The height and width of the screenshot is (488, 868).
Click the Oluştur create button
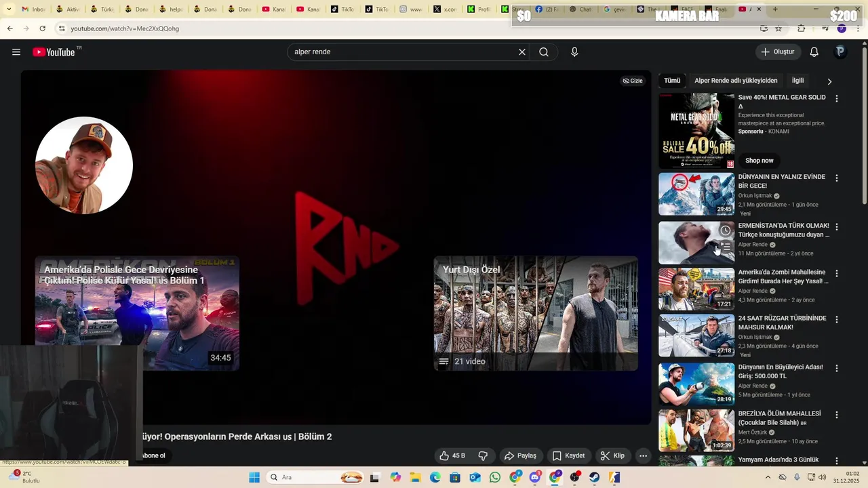point(778,52)
